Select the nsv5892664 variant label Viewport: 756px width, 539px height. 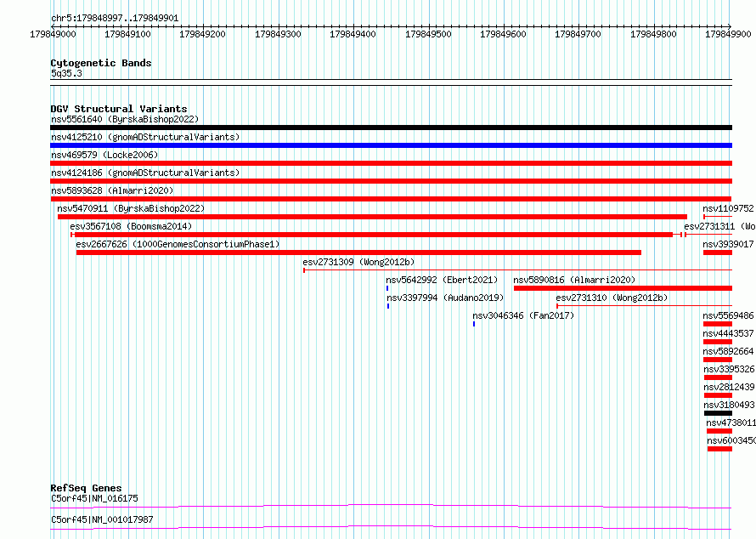click(728, 351)
